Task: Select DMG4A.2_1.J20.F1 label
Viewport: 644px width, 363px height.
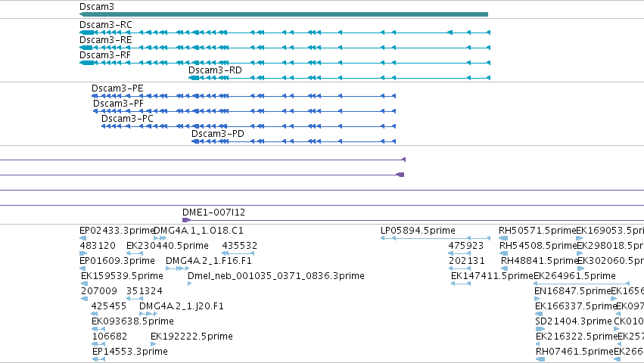Action: click(182, 306)
